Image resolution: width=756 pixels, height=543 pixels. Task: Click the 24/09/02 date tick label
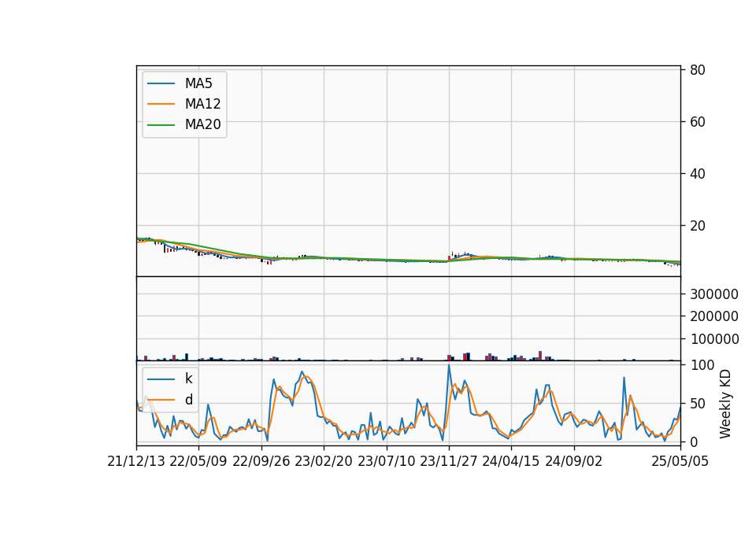pyautogui.click(x=574, y=462)
